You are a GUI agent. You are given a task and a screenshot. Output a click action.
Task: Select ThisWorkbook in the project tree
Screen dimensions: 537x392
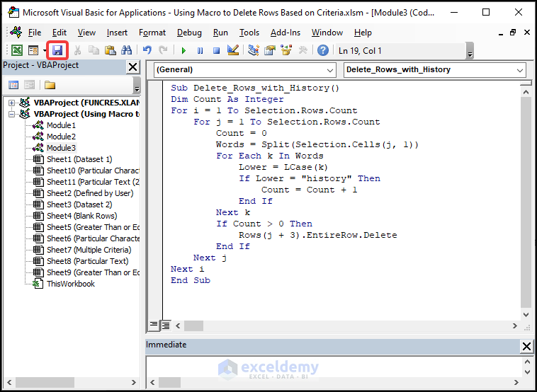click(71, 284)
